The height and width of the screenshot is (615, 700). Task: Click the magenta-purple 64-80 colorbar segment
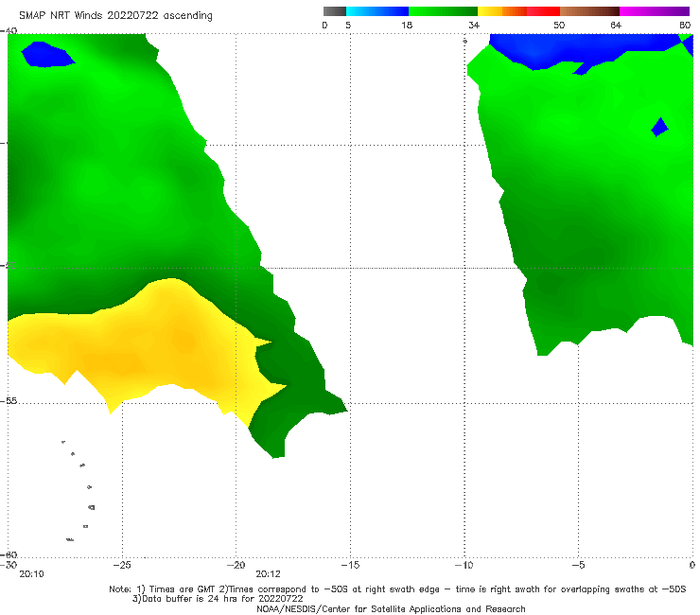pos(654,11)
